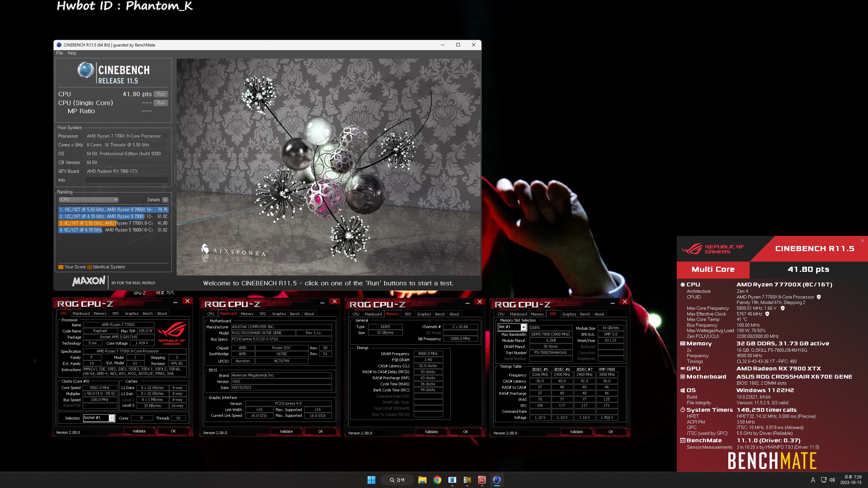Open SPD tab in Memory CPU-Z window
The width and height of the screenshot is (868, 488).
(408, 314)
